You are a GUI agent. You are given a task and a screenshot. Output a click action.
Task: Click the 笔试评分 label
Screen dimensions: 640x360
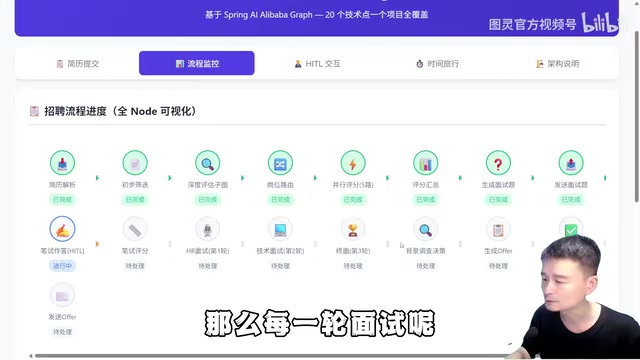(135, 251)
